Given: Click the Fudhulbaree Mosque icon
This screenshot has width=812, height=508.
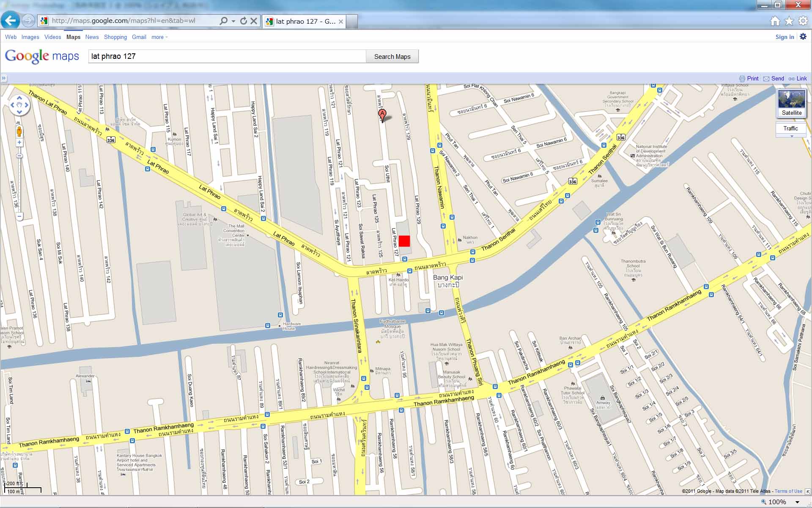Looking at the screenshot, I should point(378,341).
